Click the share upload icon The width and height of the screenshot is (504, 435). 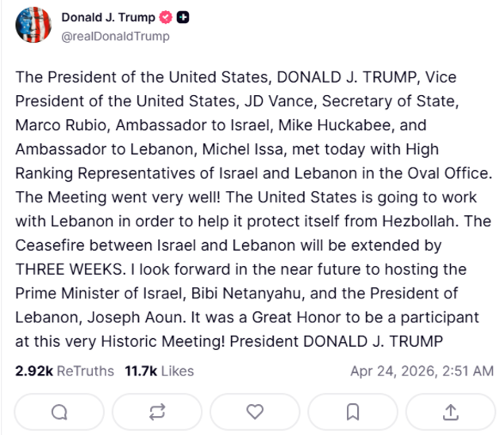(x=450, y=411)
